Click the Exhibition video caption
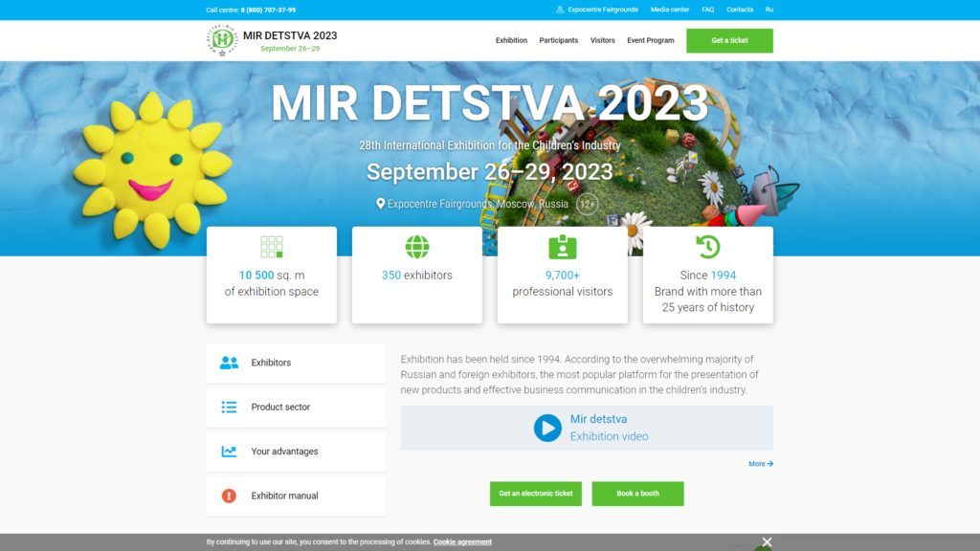 609,436
